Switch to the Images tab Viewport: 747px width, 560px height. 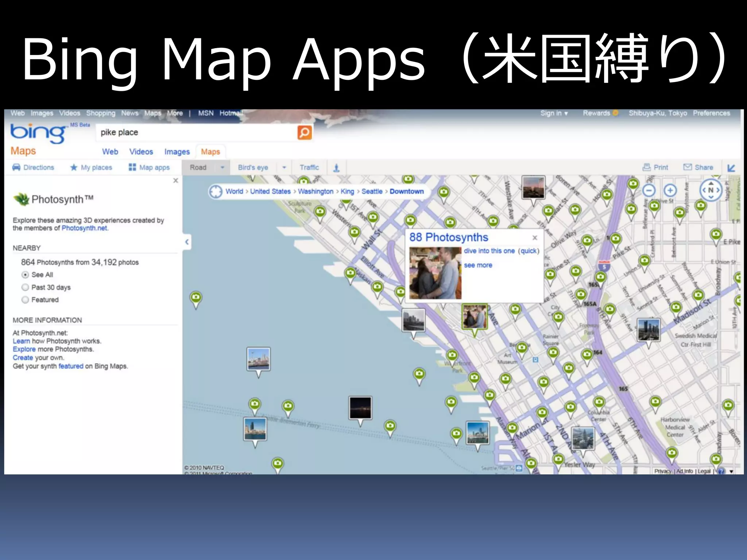tap(177, 152)
